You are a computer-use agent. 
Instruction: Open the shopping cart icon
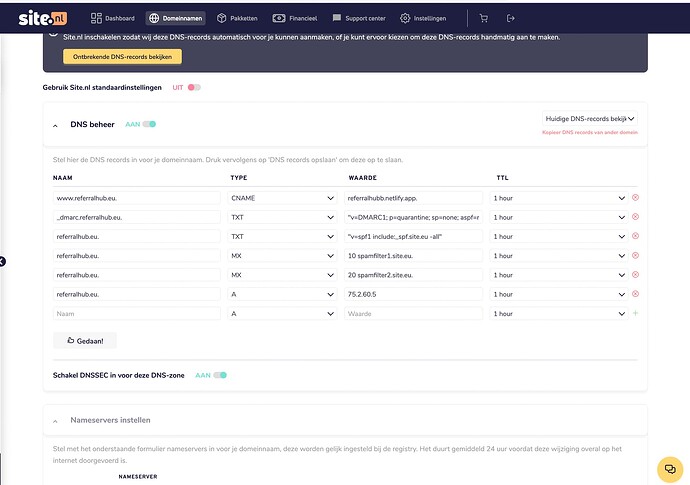click(x=484, y=18)
